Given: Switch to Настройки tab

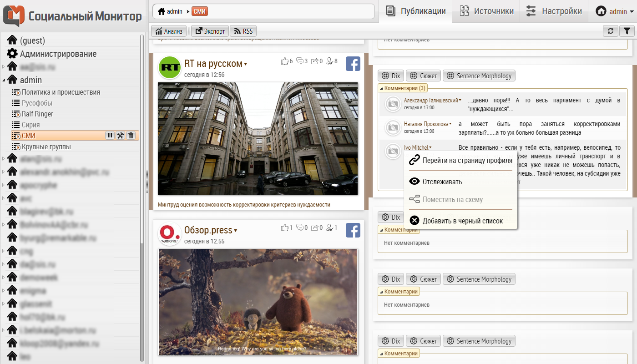Looking at the screenshot, I should [x=554, y=11].
